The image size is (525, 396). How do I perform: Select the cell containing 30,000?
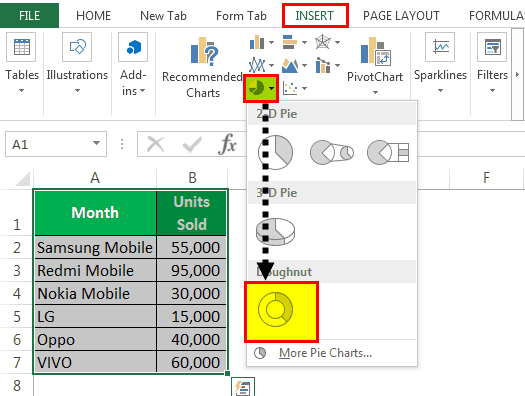(192, 294)
